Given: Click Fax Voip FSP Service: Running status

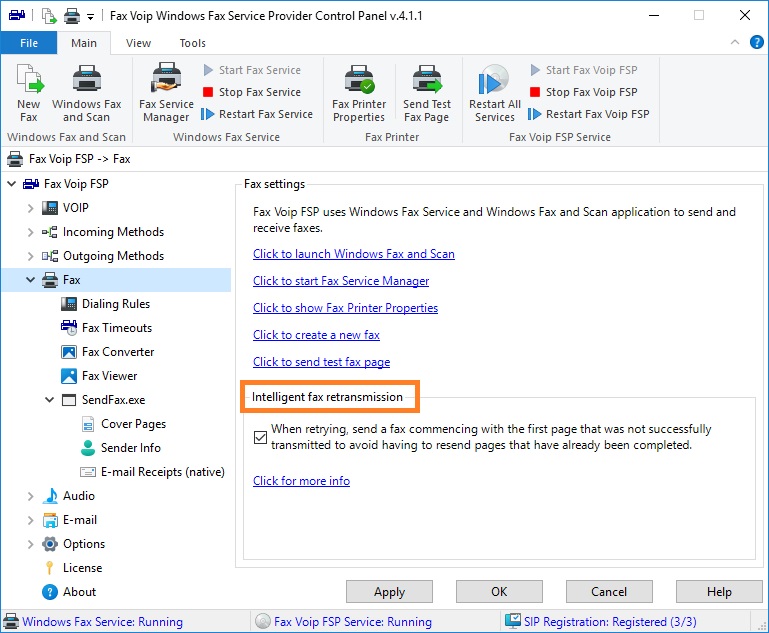Looking at the screenshot, I should (353, 622).
